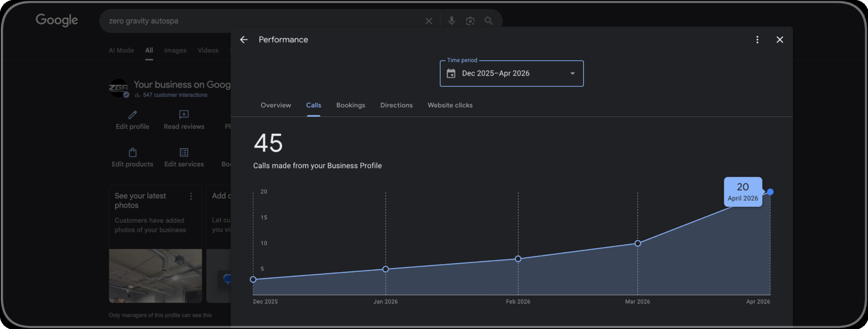
Task: Open the Edit services list icon
Action: point(184,152)
